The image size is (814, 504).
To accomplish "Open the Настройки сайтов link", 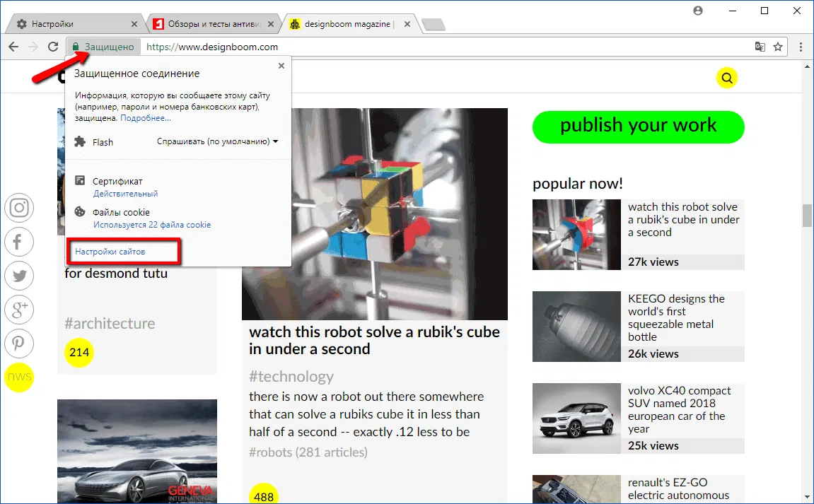I will point(110,252).
